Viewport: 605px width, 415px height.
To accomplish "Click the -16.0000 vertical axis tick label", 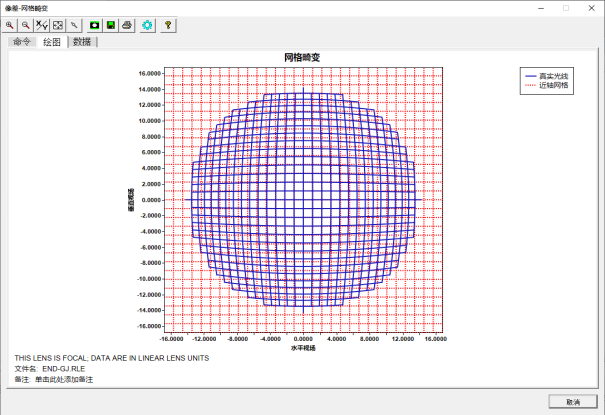I will tap(149, 326).
